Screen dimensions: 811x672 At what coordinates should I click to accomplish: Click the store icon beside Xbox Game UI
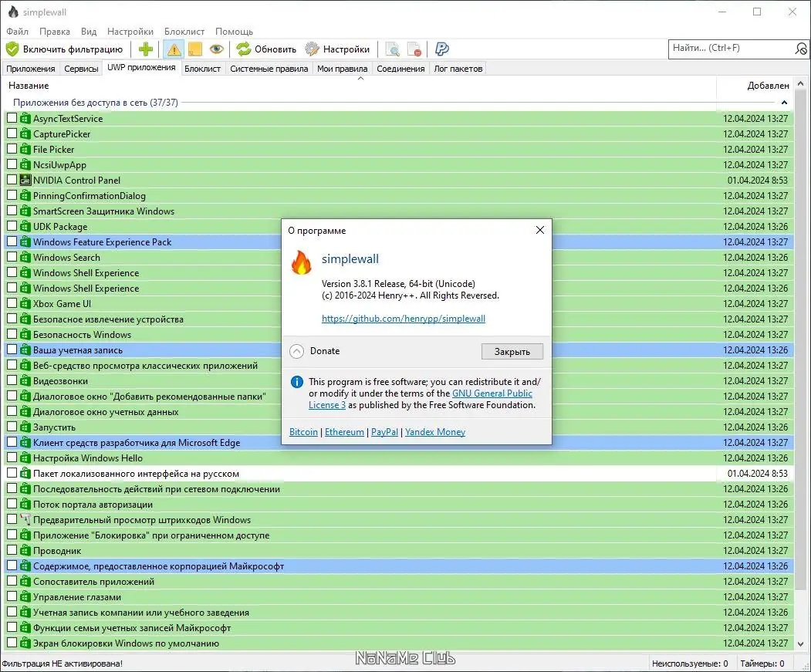25,304
